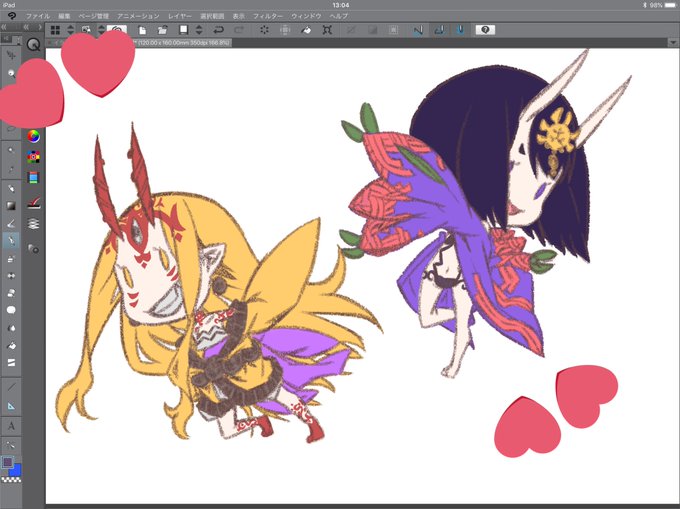680x509 pixels.
Task: Open the layer palette stack icon
Action: coord(33,224)
